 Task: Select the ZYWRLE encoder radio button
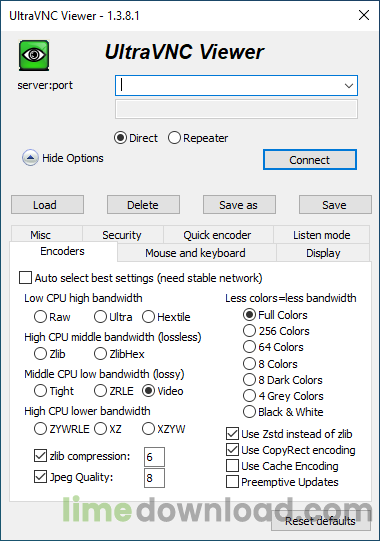coord(40,429)
